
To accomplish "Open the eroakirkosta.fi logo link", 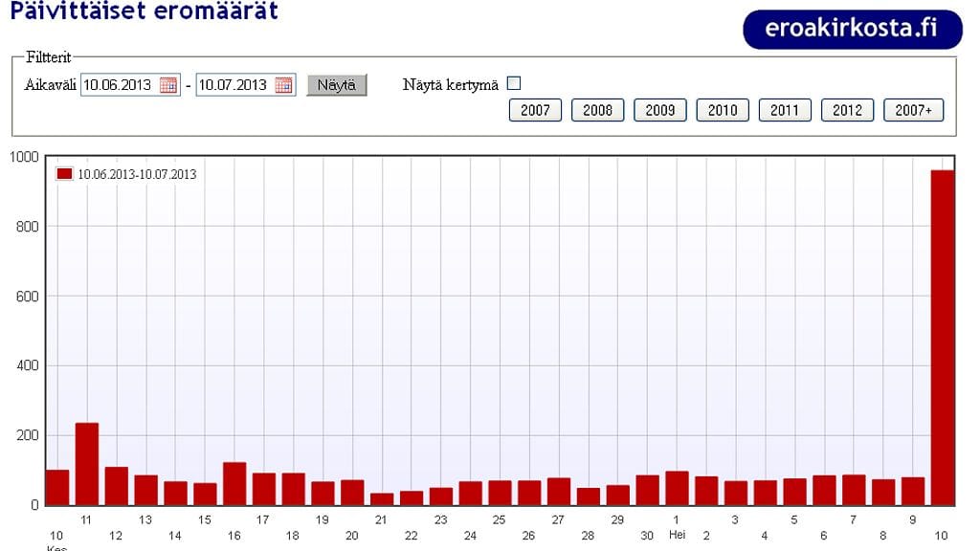I will tap(852, 29).
